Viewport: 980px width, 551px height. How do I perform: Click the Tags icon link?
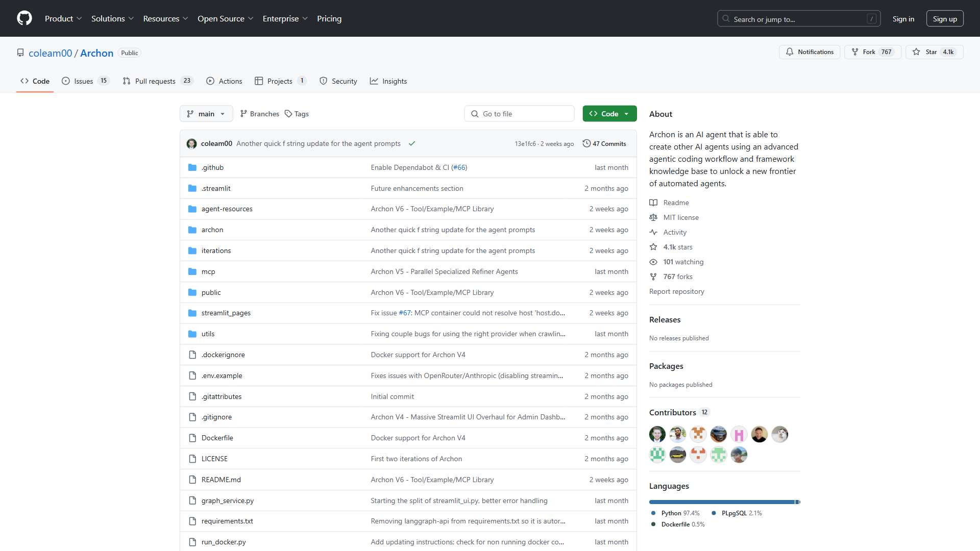coord(297,114)
